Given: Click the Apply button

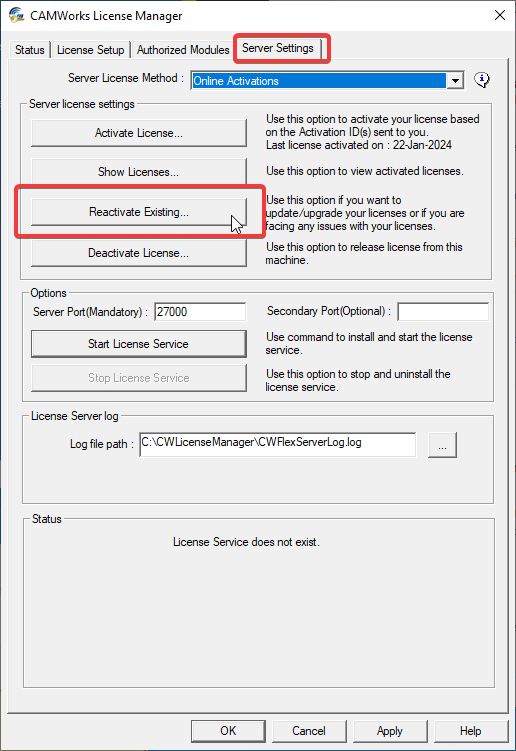Looking at the screenshot, I should (x=390, y=730).
